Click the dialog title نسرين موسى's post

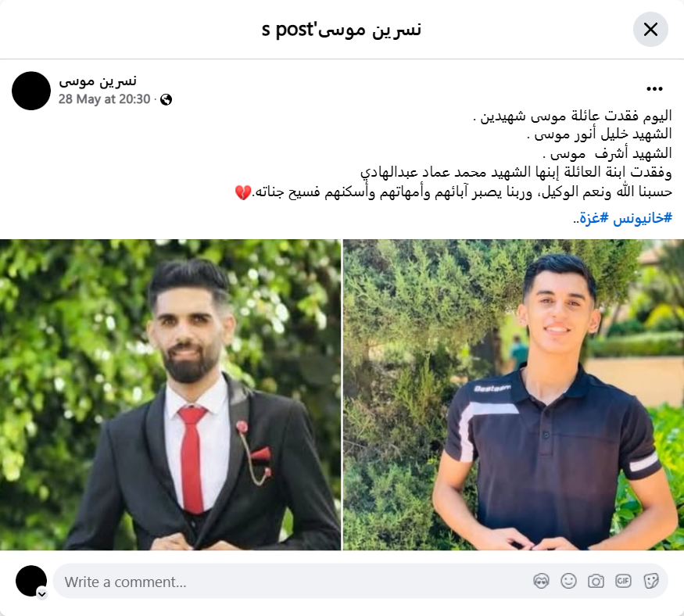341,30
